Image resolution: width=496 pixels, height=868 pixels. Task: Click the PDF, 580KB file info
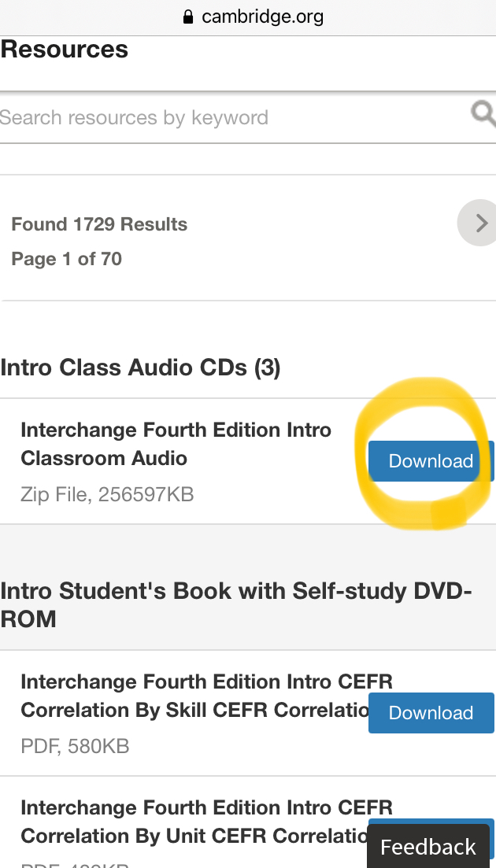[x=75, y=746]
